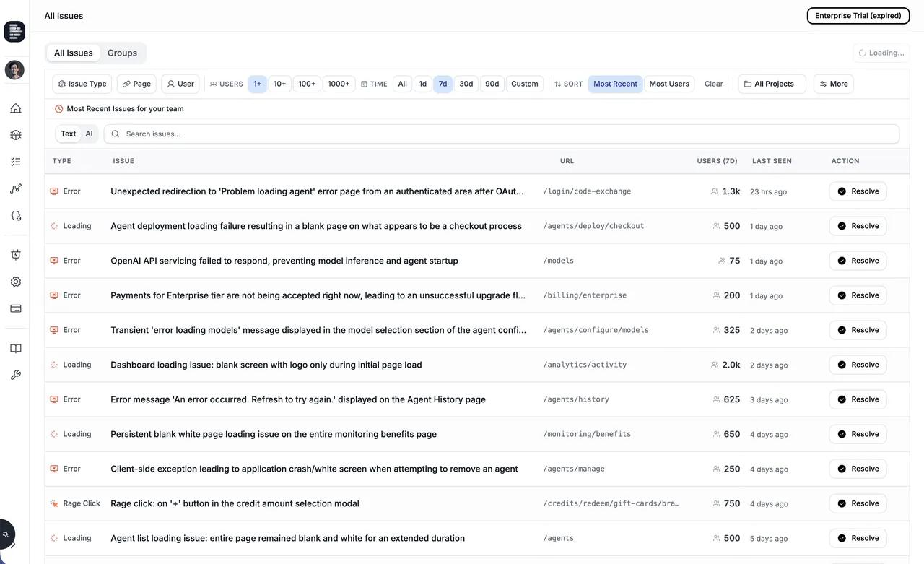Click the Loading type icon on Dashboard loading row

tap(54, 365)
